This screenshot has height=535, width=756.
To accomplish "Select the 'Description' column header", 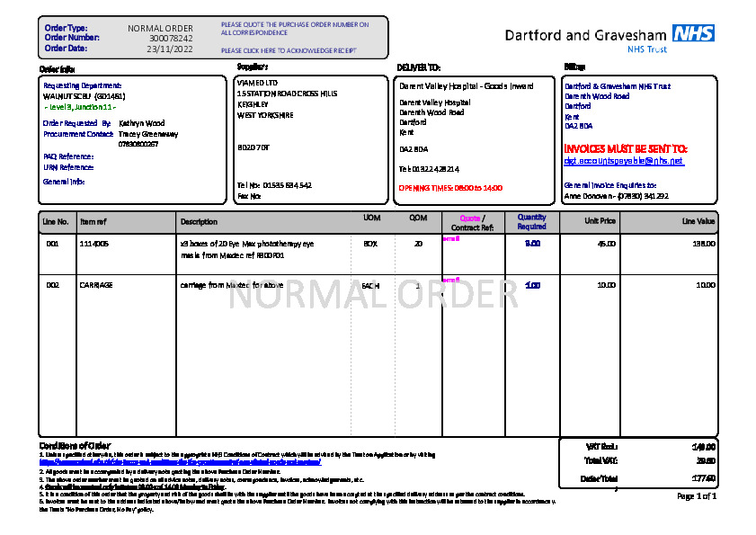I will pyautogui.click(x=199, y=221).
